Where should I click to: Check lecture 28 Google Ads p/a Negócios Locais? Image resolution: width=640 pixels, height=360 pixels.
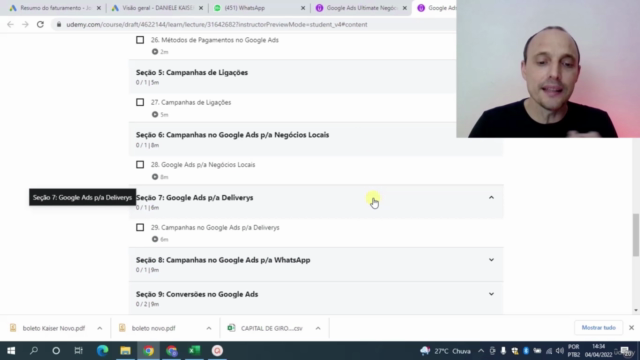140,164
